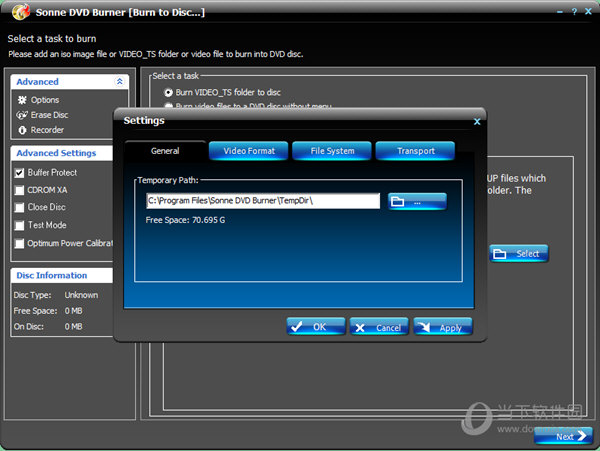
Task: Click the Erase Disc label
Action: click(49, 115)
